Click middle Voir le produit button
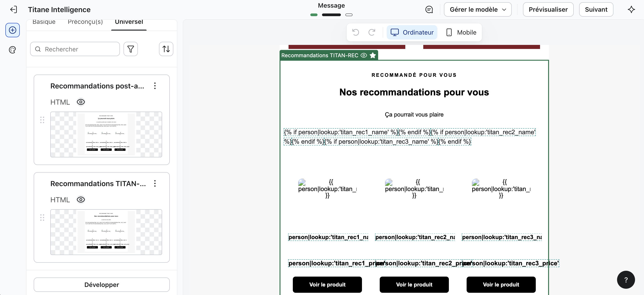Viewport: 644px width, 295px height. click(x=414, y=284)
